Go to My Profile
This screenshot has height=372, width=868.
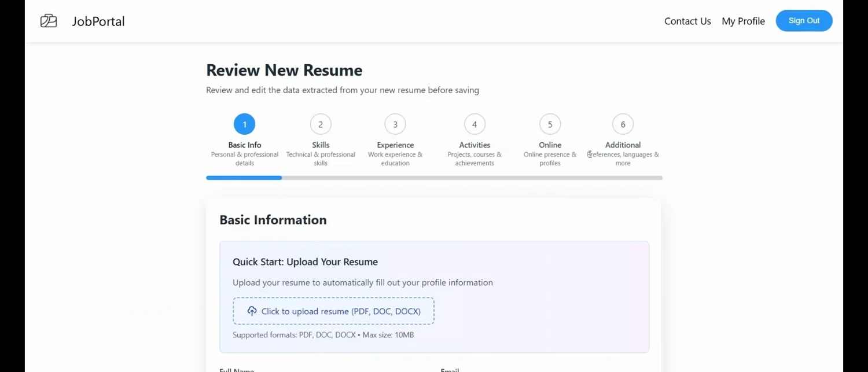[743, 21]
